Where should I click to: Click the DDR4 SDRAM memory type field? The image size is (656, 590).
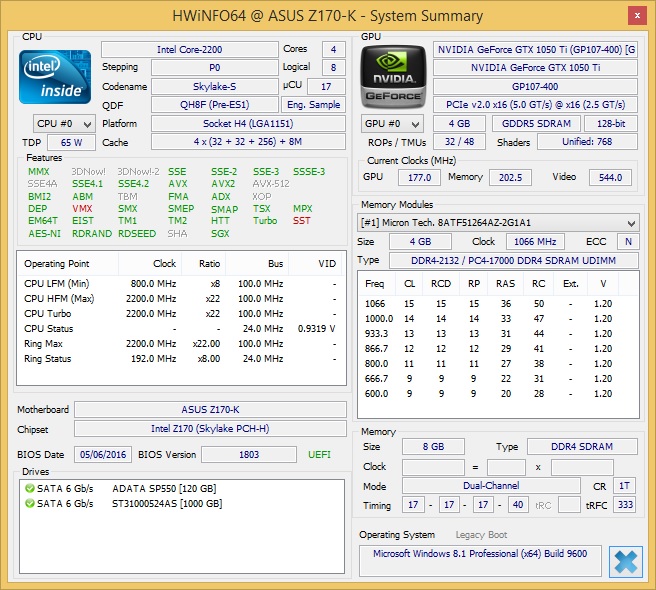(582, 447)
